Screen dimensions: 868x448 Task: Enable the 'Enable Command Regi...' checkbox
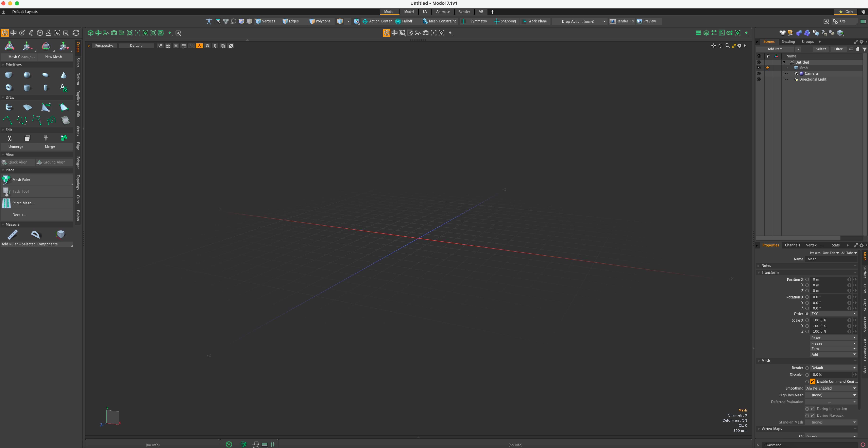pyautogui.click(x=813, y=381)
